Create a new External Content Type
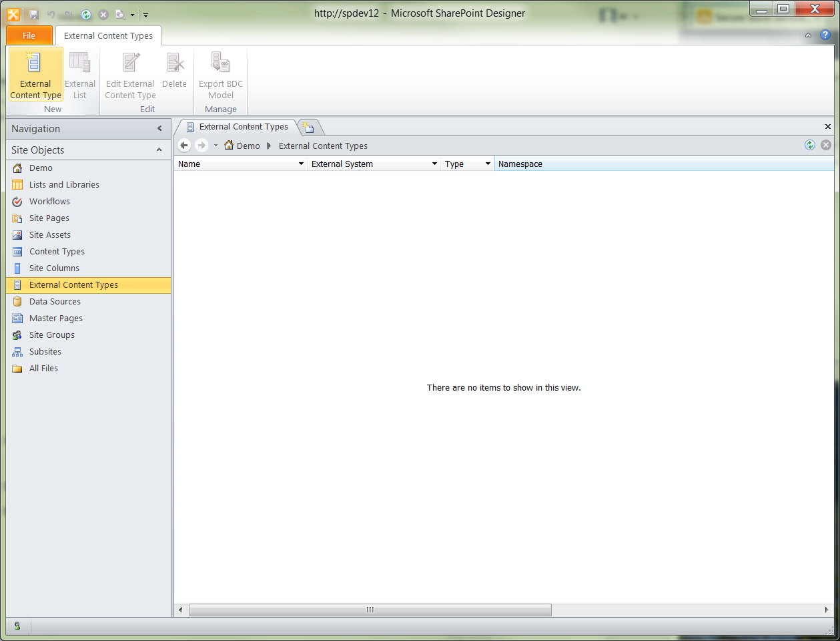Image resolution: width=840 pixels, height=641 pixels. 35,75
